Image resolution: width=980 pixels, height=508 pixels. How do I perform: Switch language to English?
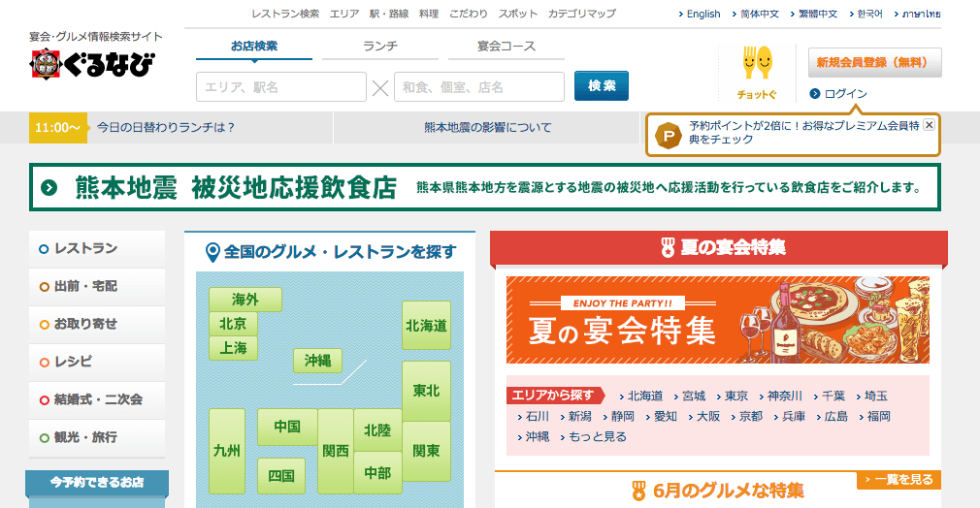703,14
